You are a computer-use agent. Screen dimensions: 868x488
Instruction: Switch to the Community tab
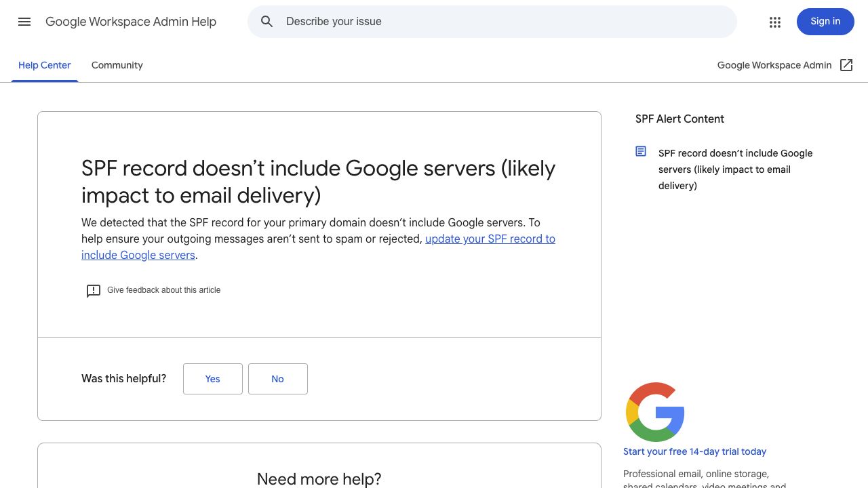click(x=117, y=65)
